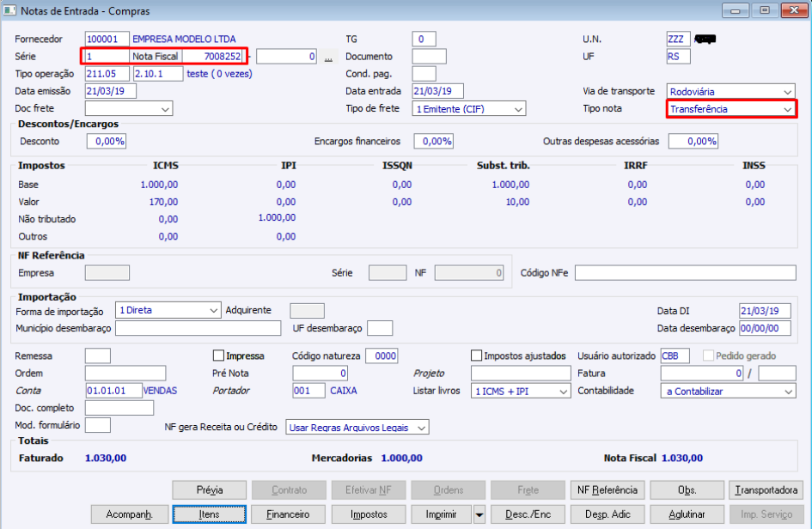812x529 pixels.
Task: Click the Data DI field
Action: pyautogui.click(x=766, y=311)
